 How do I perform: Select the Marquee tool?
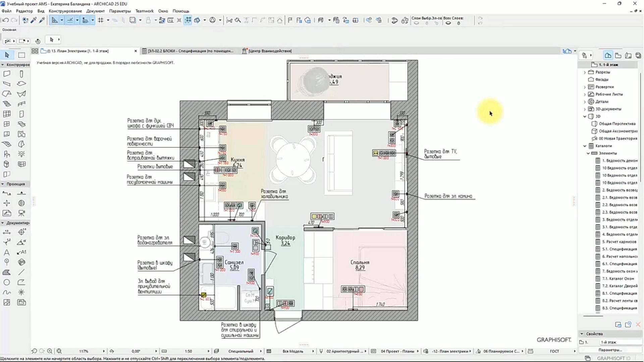pyautogui.click(x=21, y=55)
